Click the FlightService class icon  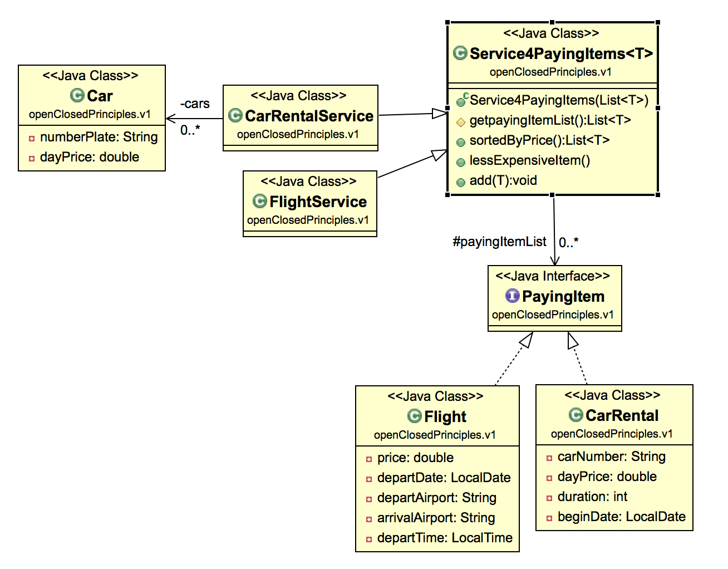(x=260, y=202)
